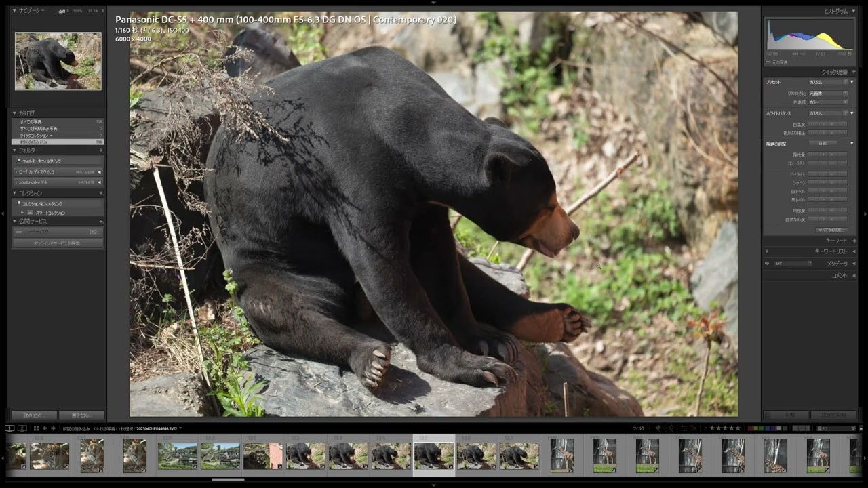Select クイックコレクション + in catalog
The width and height of the screenshot is (868, 488).
tap(58, 136)
